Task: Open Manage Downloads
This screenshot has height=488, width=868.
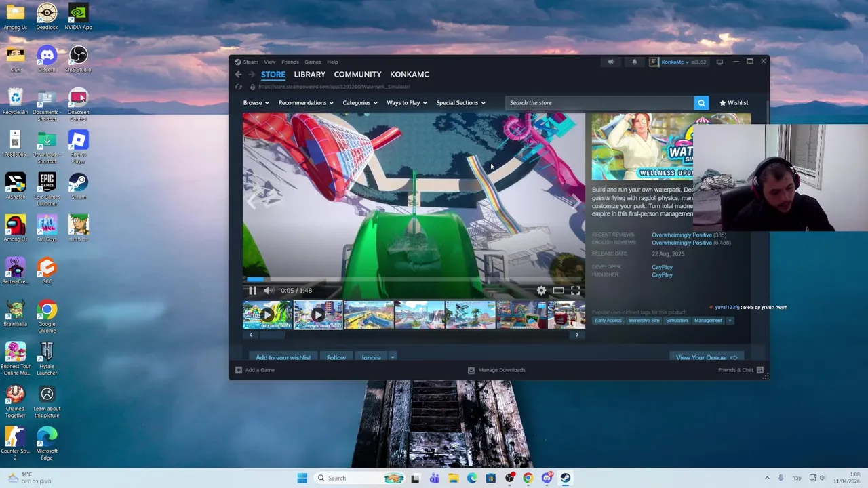Action: [x=496, y=370]
